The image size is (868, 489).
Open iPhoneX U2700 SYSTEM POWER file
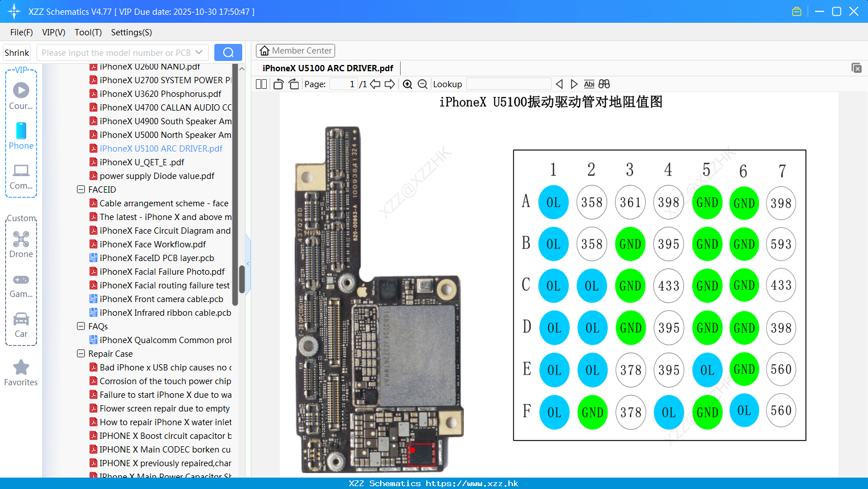(165, 80)
